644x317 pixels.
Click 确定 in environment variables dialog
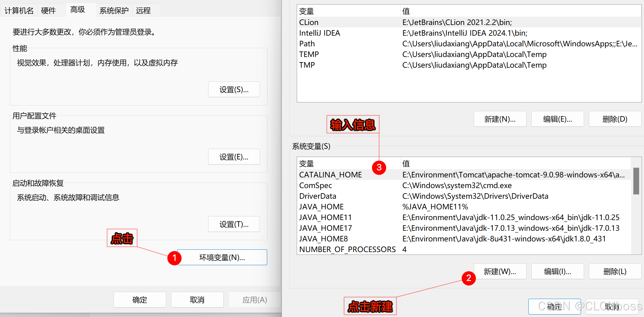coord(555,306)
